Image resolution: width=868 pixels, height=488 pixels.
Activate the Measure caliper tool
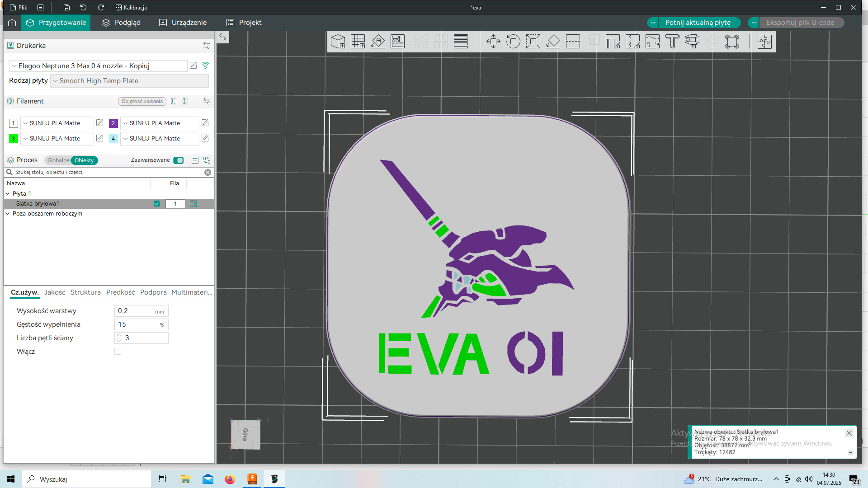[692, 42]
